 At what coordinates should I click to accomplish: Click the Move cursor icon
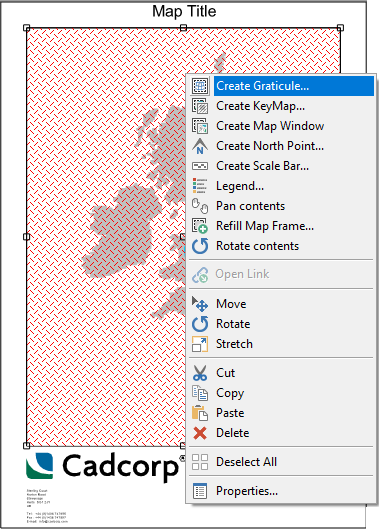(x=200, y=304)
